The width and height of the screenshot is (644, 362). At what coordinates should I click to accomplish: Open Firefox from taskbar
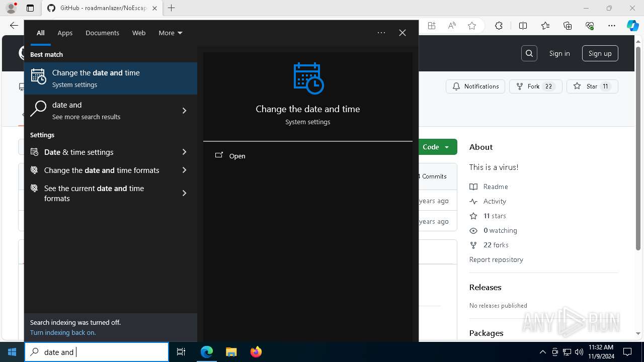pos(256,352)
